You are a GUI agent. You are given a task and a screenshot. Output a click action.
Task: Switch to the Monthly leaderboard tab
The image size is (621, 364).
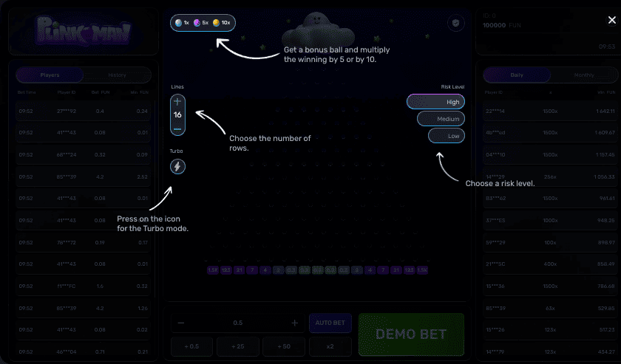(x=583, y=75)
